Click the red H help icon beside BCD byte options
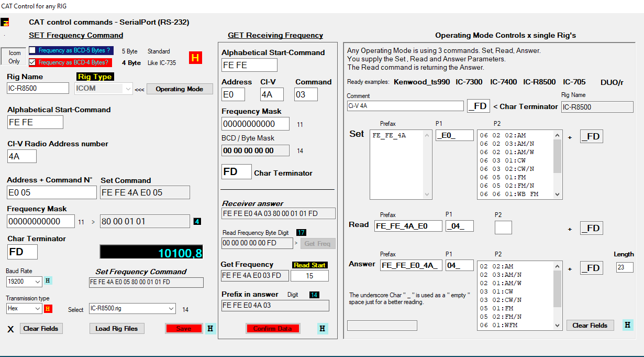Screen dimensions: 644x357 [195, 58]
